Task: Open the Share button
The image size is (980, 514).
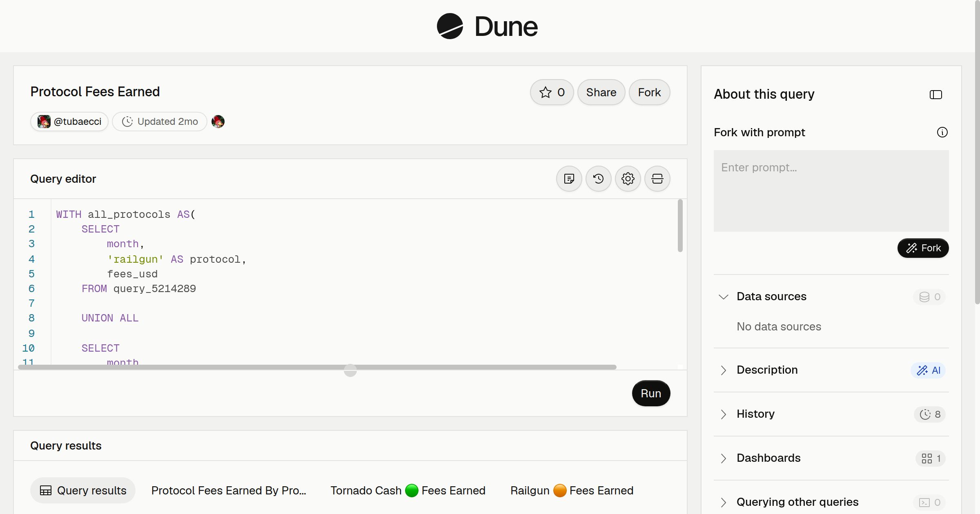Action: click(601, 92)
